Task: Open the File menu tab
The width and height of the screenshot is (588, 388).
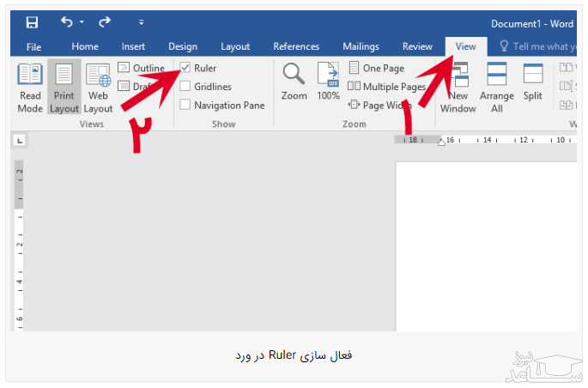Action: 33,46
